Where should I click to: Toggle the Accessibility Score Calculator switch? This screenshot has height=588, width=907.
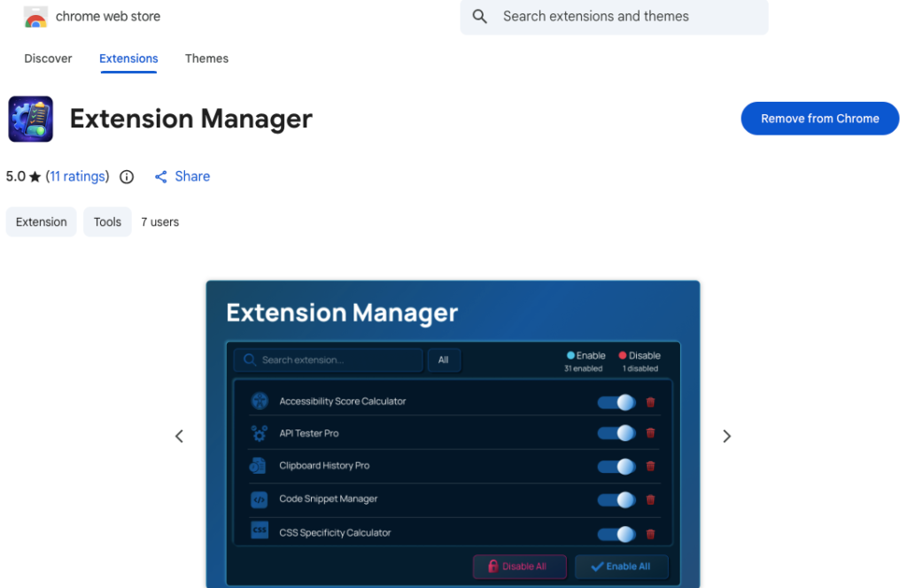(x=616, y=402)
